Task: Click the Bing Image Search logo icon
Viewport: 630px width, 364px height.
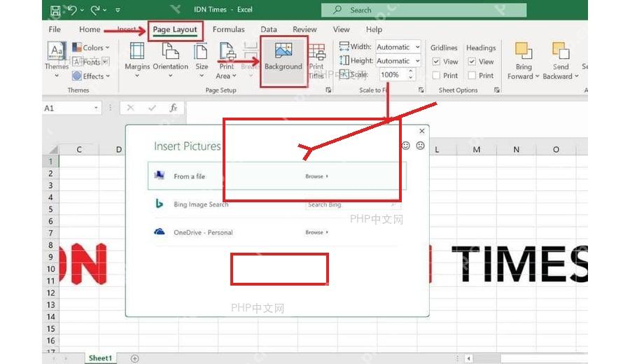Action: click(x=159, y=204)
